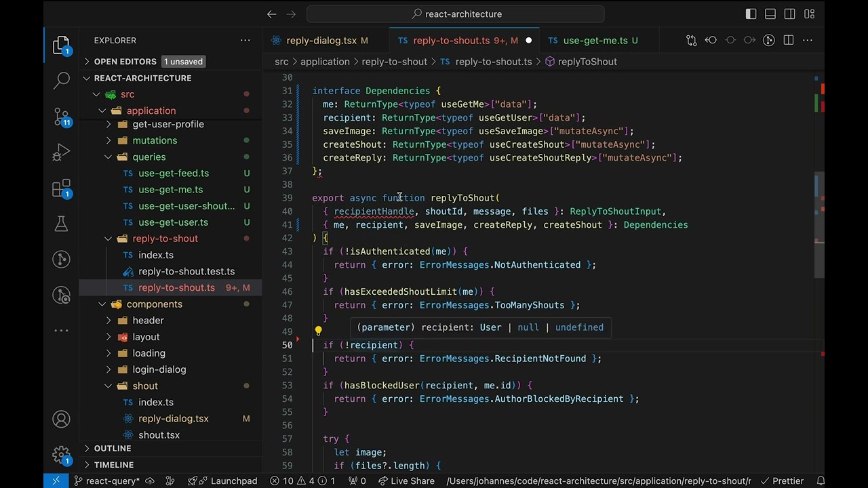The width and height of the screenshot is (868, 488).
Task: Expand the login-dialog folder
Action: 108,369
